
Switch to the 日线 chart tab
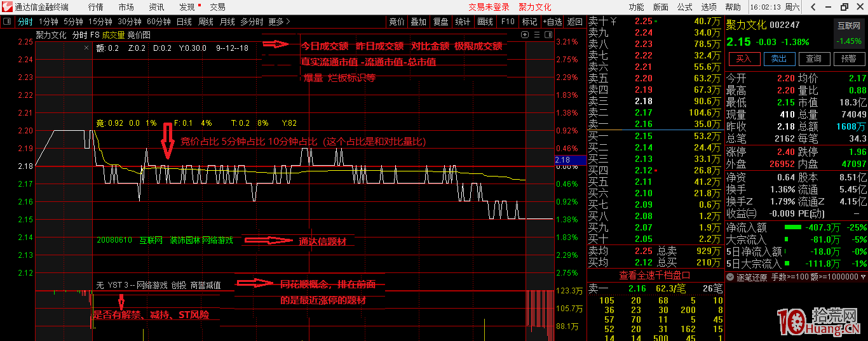[184, 22]
